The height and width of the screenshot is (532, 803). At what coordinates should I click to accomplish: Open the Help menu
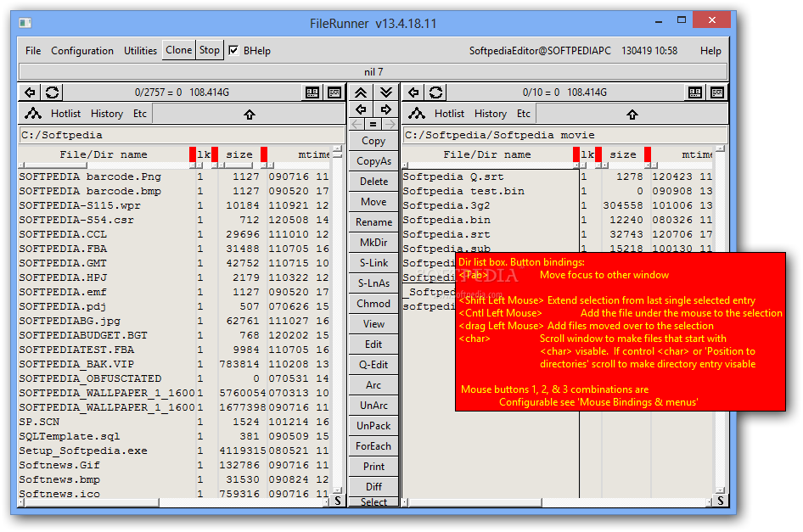click(710, 51)
